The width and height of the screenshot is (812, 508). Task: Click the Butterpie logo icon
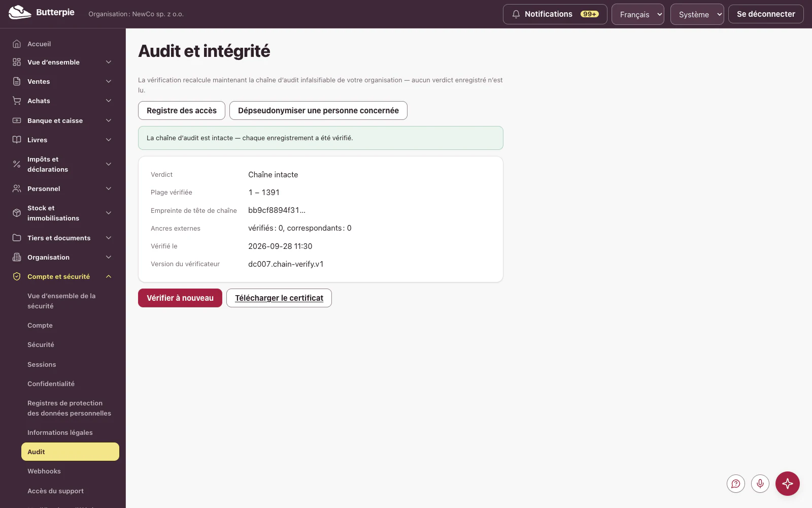[20, 13]
